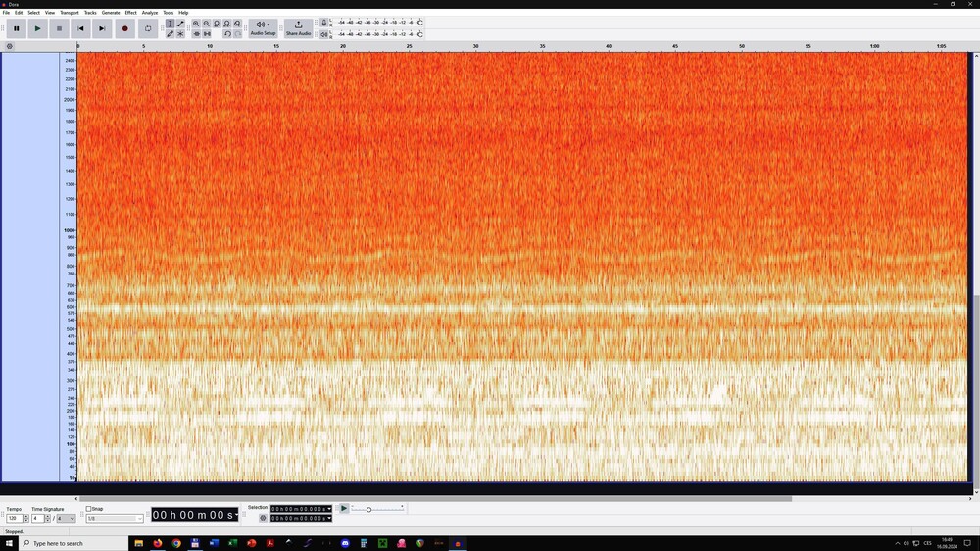Screen dimensions: 980x551
Task: Choose the Draw pencil tool
Action: point(170,34)
